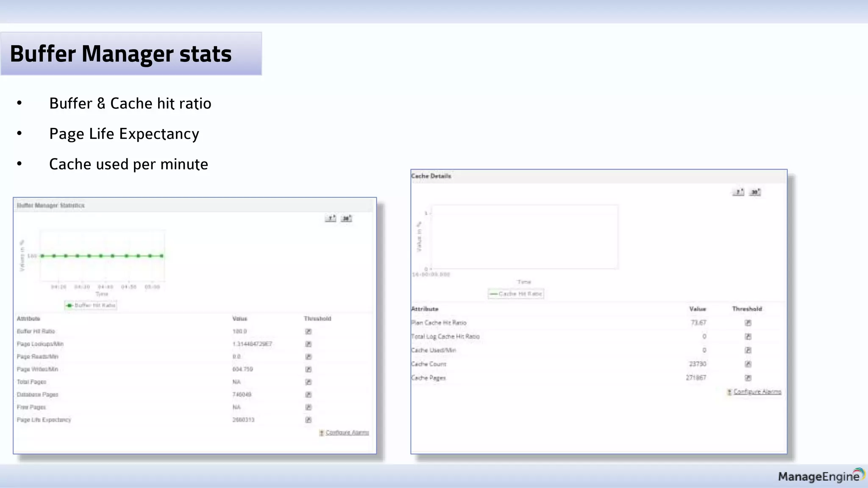868x488 pixels.
Task: Open 7-day report icon in Buffer Manager Statistics
Action: pyautogui.click(x=331, y=218)
